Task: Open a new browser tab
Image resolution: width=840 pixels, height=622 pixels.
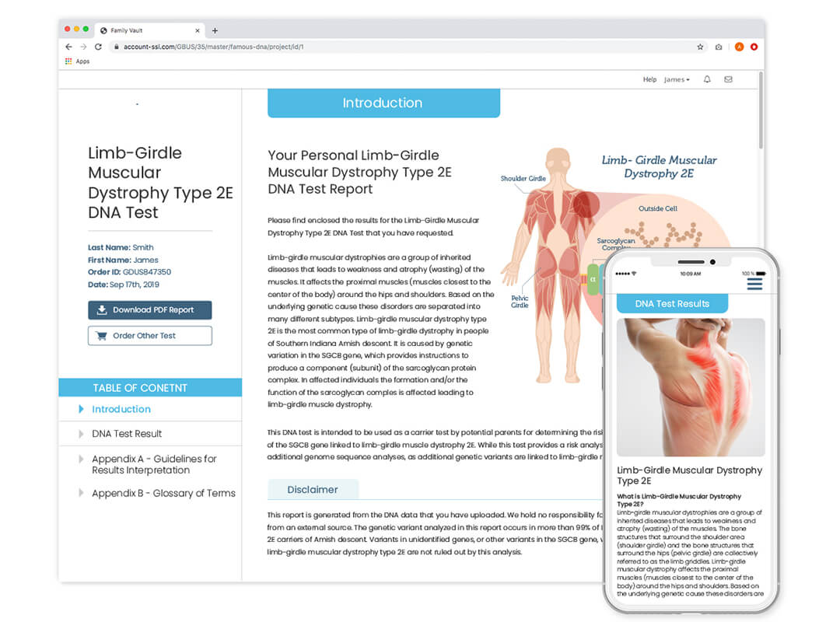Action: pyautogui.click(x=215, y=30)
